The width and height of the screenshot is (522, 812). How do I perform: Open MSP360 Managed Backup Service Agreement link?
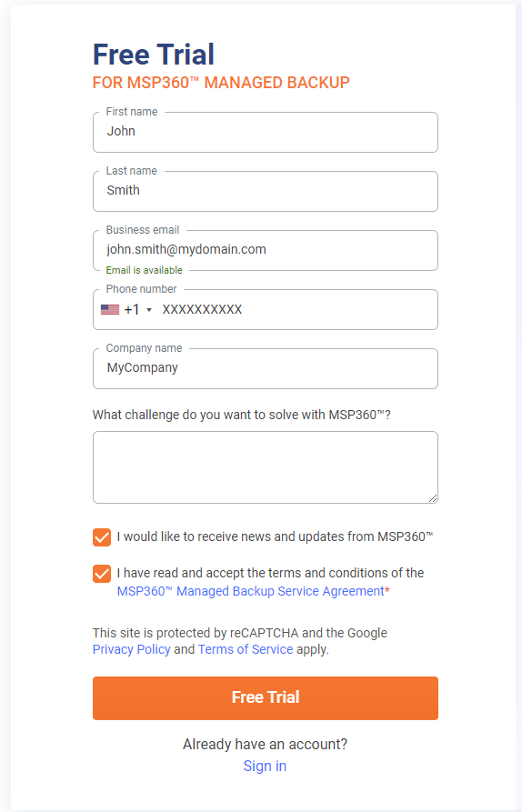[x=251, y=591]
